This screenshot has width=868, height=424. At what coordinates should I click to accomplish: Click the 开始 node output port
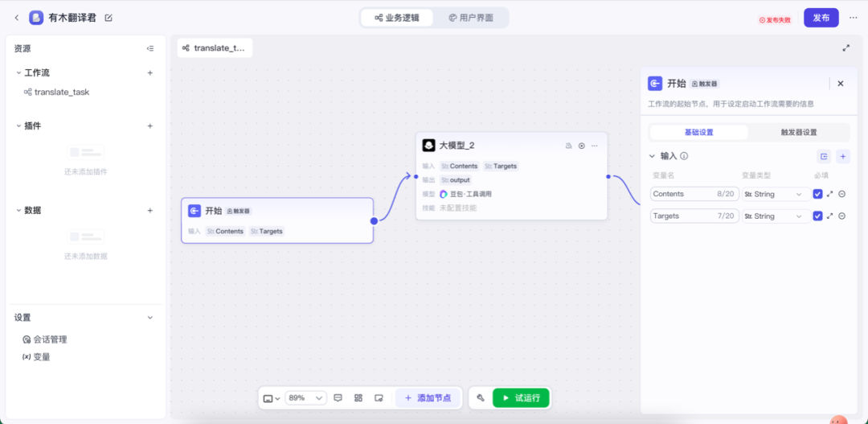click(375, 220)
